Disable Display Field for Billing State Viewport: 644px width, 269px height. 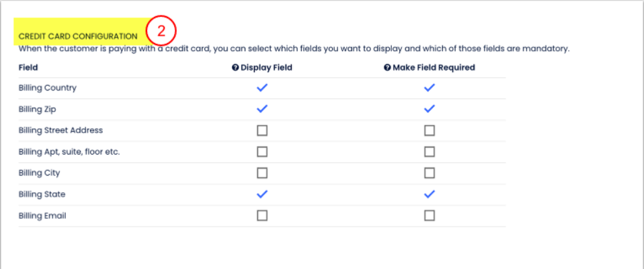[x=262, y=194]
